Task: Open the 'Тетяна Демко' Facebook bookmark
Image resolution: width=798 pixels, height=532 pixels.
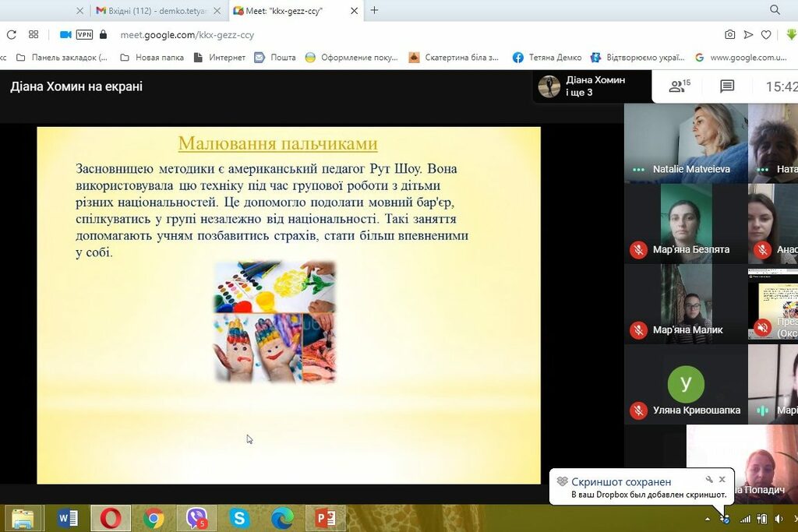Action: click(x=547, y=57)
